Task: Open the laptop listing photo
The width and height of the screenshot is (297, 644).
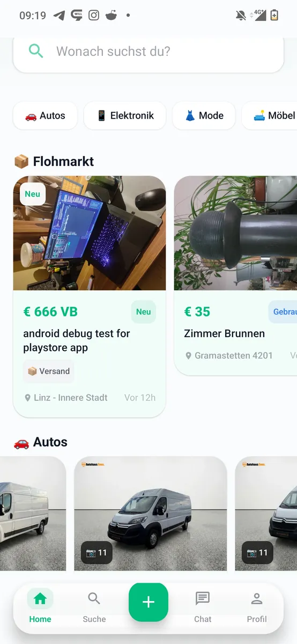Action: tap(90, 233)
